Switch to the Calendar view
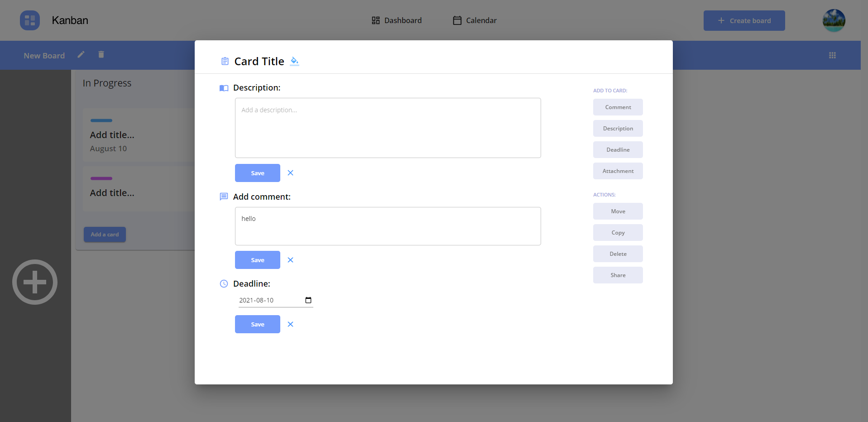868x422 pixels. click(x=474, y=20)
